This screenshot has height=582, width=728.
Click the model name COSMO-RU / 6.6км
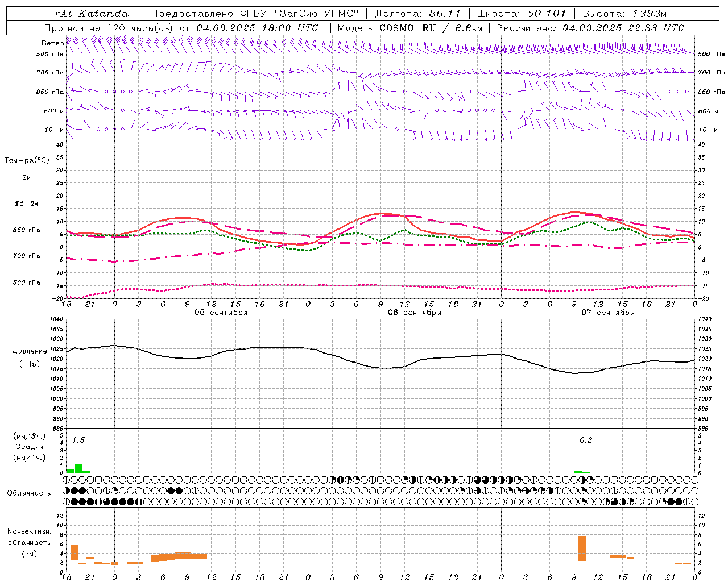pyautogui.click(x=431, y=28)
